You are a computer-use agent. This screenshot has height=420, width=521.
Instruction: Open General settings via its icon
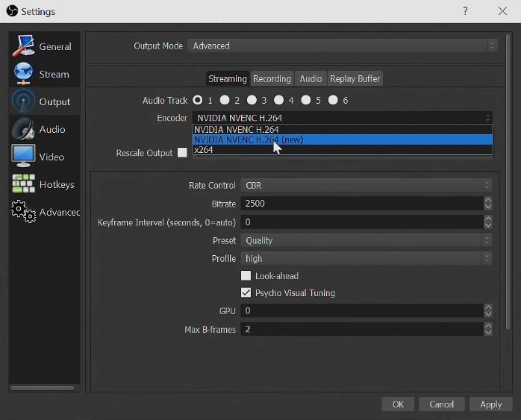pos(23,46)
